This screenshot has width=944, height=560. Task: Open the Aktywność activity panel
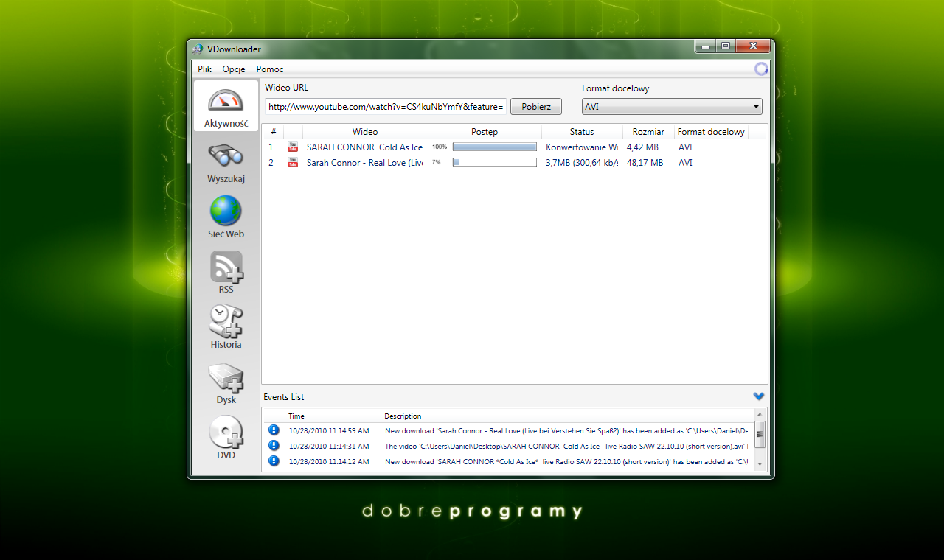226,106
